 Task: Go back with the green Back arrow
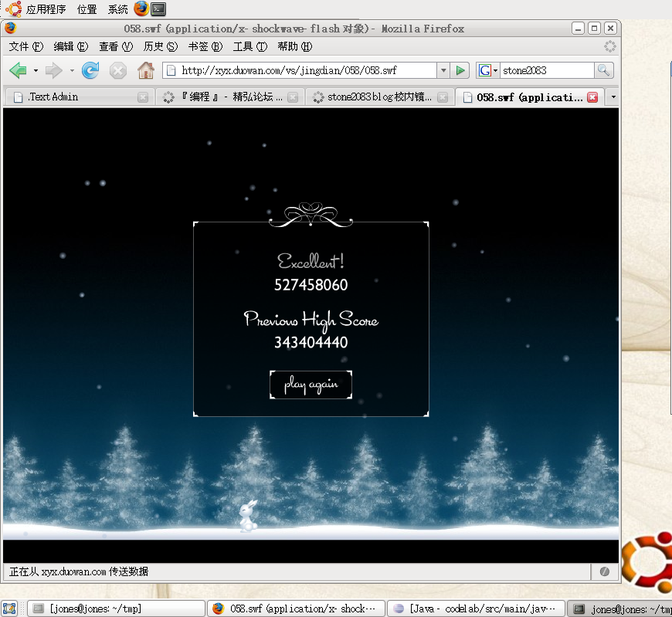pos(18,70)
